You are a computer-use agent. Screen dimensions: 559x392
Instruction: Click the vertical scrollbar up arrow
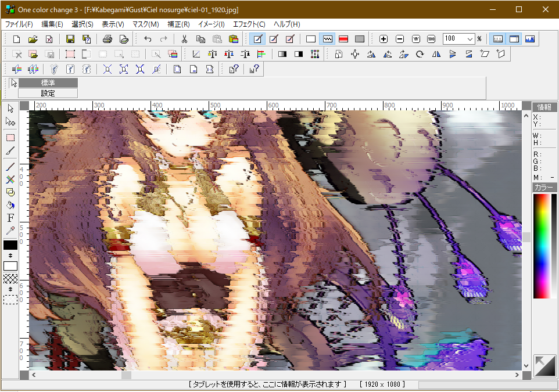[x=526, y=116]
